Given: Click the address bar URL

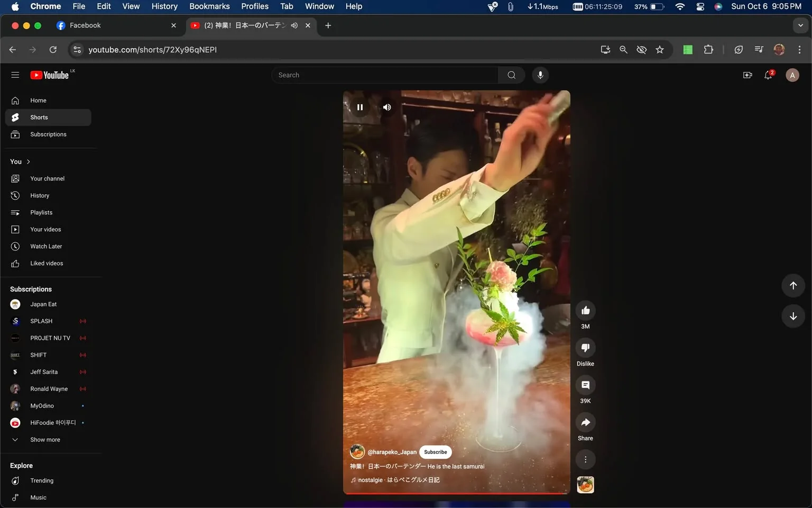Looking at the screenshot, I should (x=152, y=50).
